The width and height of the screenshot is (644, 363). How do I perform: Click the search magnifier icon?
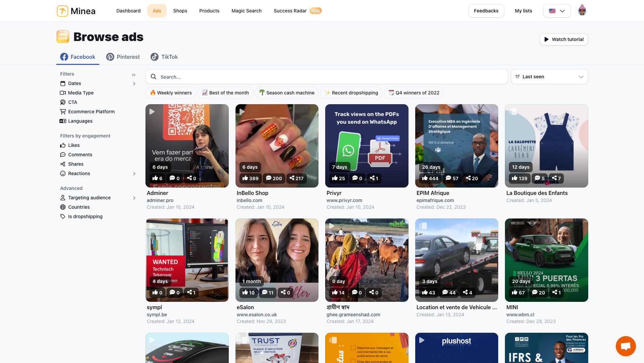click(x=154, y=77)
